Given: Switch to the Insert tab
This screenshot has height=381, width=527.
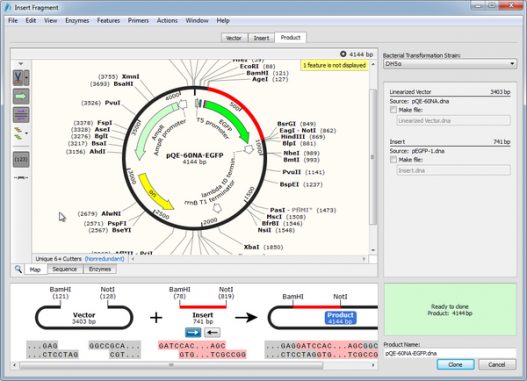Looking at the screenshot, I should [x=261, y=38].
